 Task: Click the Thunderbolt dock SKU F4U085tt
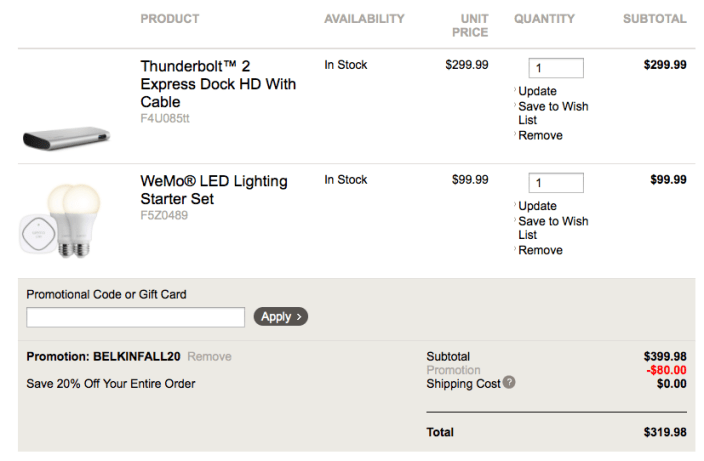(165, 118)
